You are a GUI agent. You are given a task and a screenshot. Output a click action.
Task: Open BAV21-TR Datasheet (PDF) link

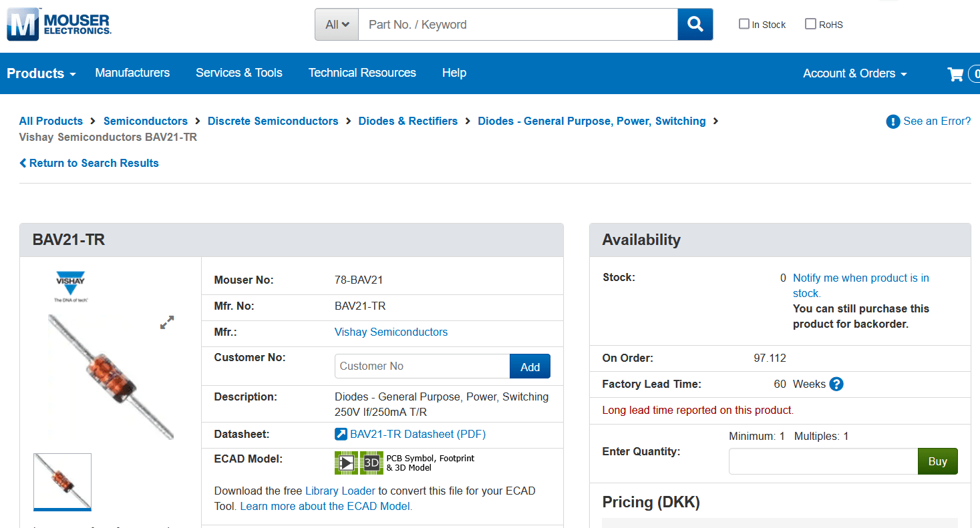pos(418,434)
